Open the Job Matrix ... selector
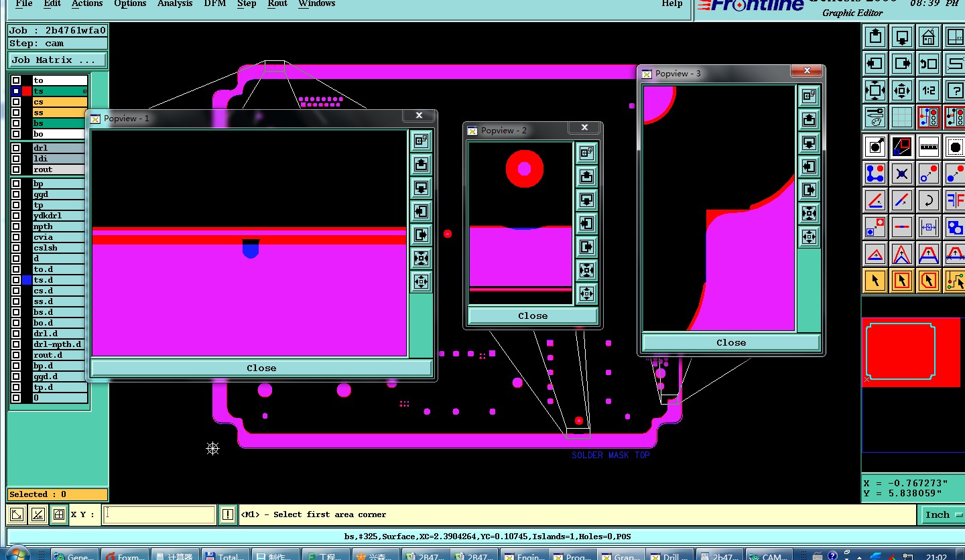This screenshot has height=560, width=965. tap(58, 60)
